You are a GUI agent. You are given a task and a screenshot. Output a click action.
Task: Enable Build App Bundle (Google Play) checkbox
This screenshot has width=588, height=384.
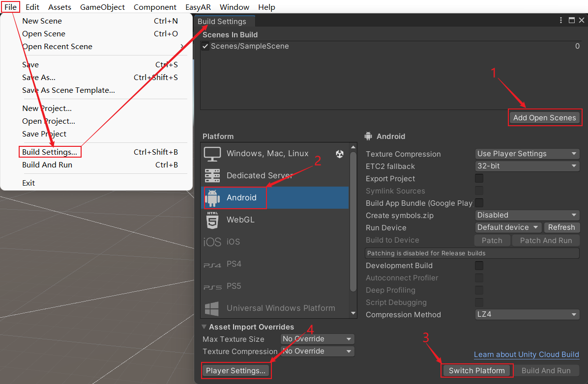pos(479,203)
